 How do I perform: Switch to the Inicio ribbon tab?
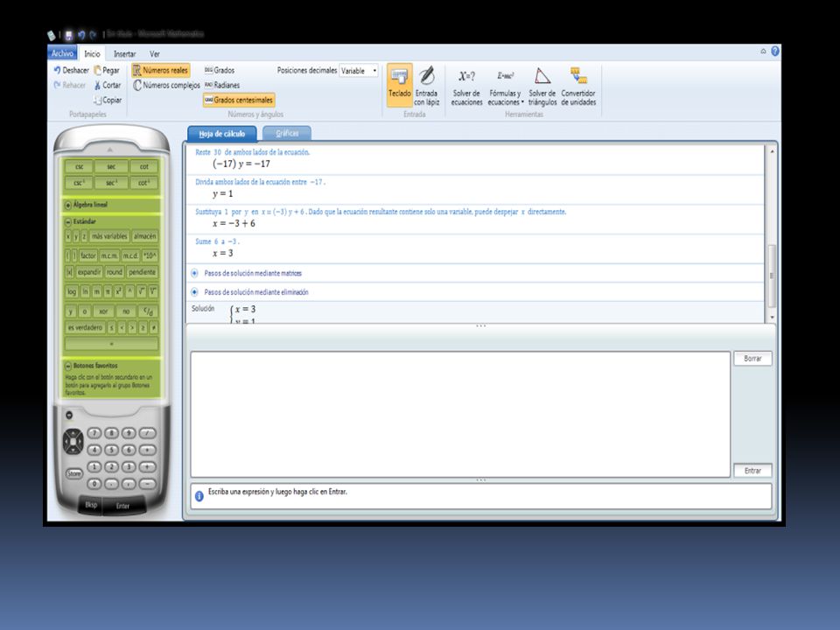tap(92, 53)
